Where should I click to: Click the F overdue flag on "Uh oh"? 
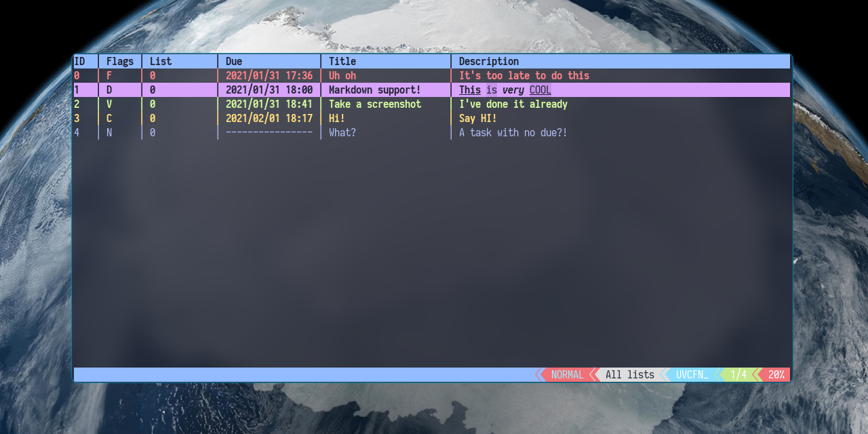click(108, 75)
